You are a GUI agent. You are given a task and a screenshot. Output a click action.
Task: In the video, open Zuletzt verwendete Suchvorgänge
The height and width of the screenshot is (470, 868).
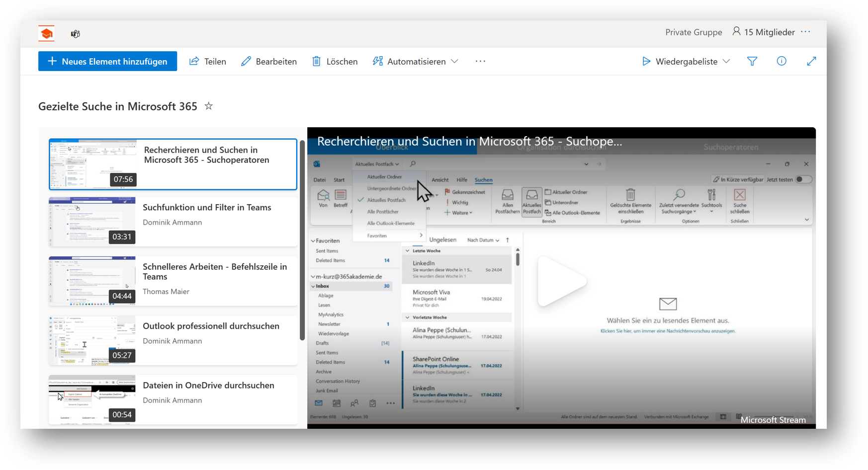(x=679, y=202)
